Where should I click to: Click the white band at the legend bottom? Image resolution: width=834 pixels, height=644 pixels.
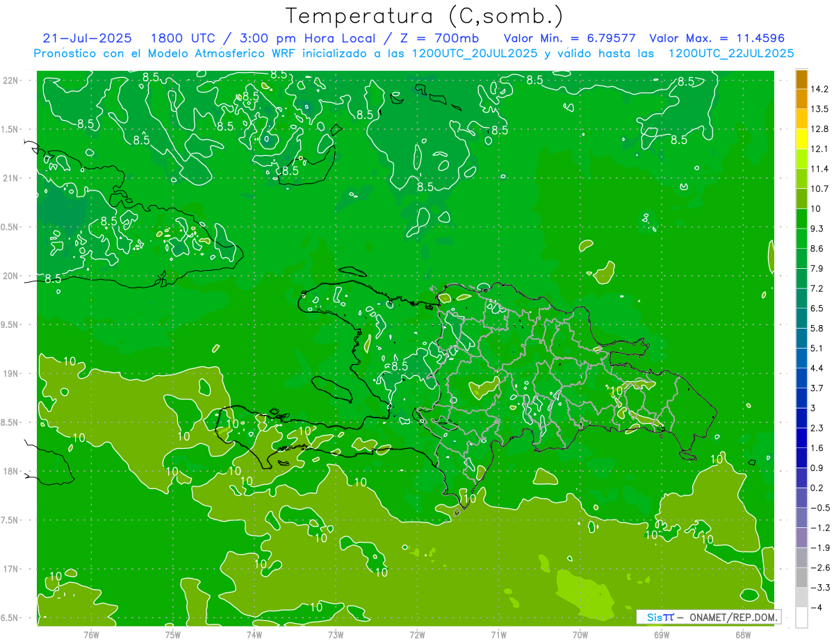coord(801,618)
